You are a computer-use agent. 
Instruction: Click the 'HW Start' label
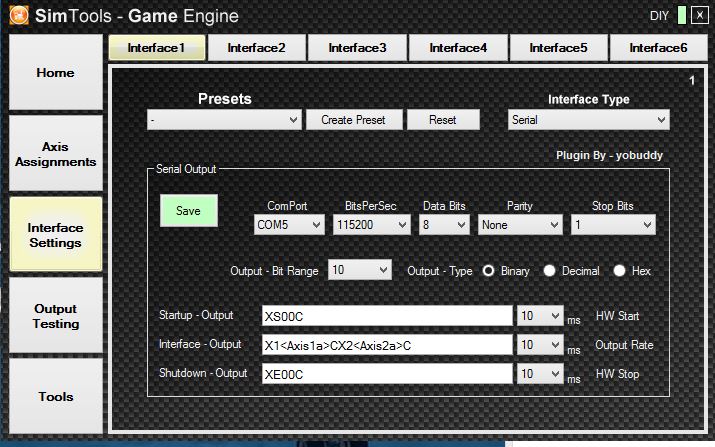coord(617,316)
